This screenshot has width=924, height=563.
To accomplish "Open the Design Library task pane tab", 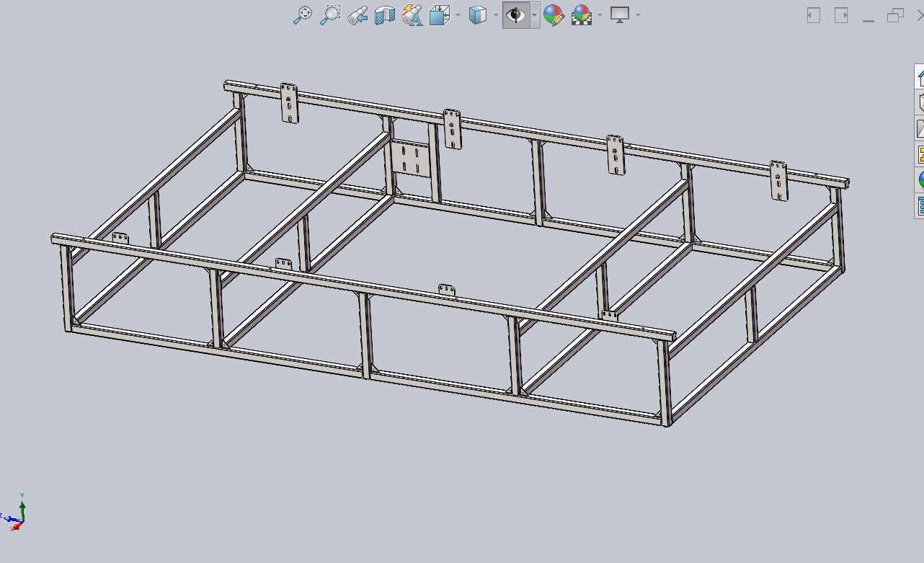I will (x=920, y=102).
